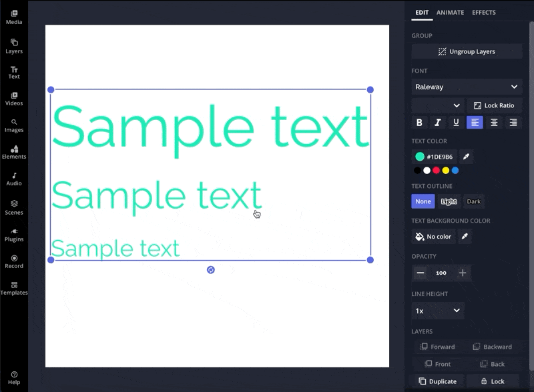Switch to the Effects tab
Viewport: 534px width, 392px height.
484,12
